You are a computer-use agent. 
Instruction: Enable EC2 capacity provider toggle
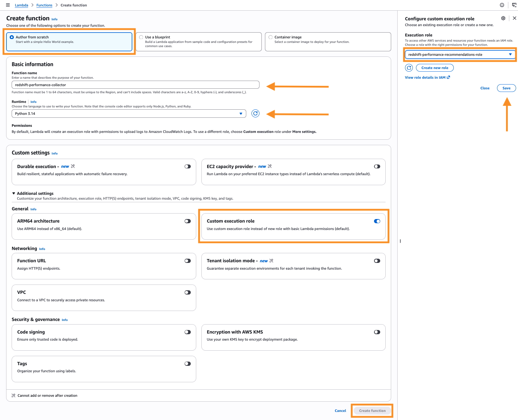(x=377, y=166)
